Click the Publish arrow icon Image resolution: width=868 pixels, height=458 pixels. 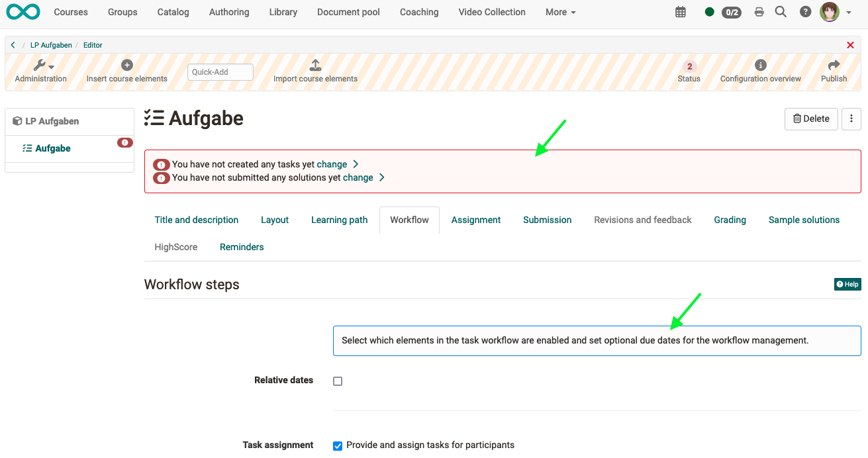834,65
